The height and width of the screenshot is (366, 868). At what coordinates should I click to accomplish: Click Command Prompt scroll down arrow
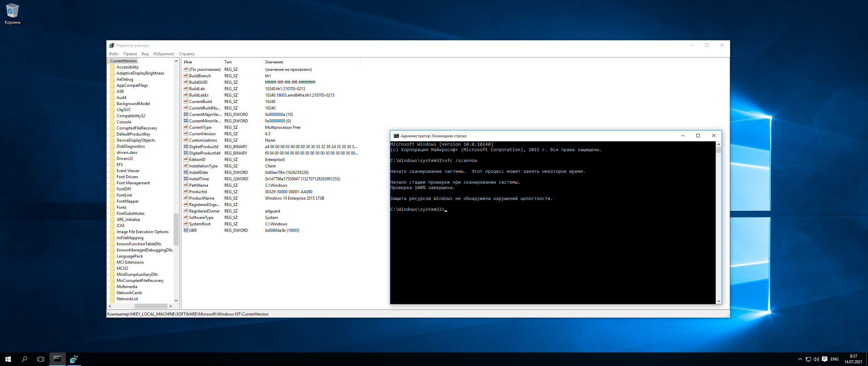(x=718, y=301)
